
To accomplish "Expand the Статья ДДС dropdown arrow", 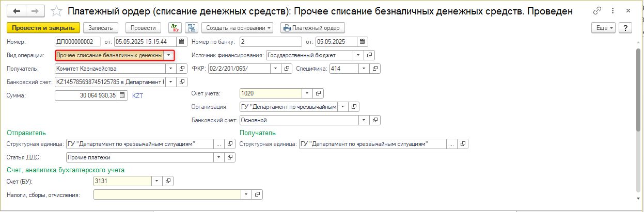I will [x=219, y=157].
